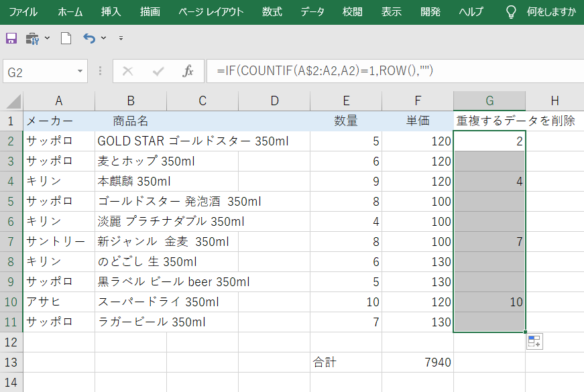Create a new blank workbook from Quick Access Toolbar
The image size is (584, 392).
[64, 38]
